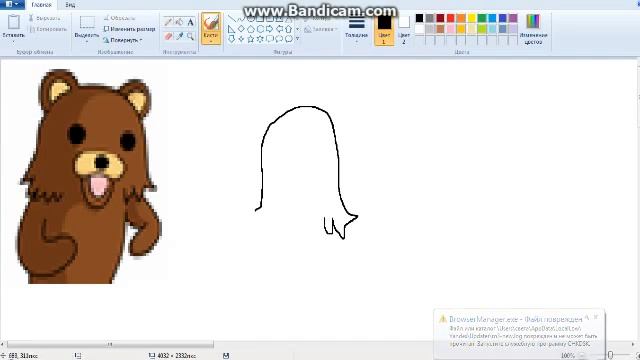This screenshot has height=360, width=640.
Task: Click the Копировать copy button
Action: tap(48, 29)
